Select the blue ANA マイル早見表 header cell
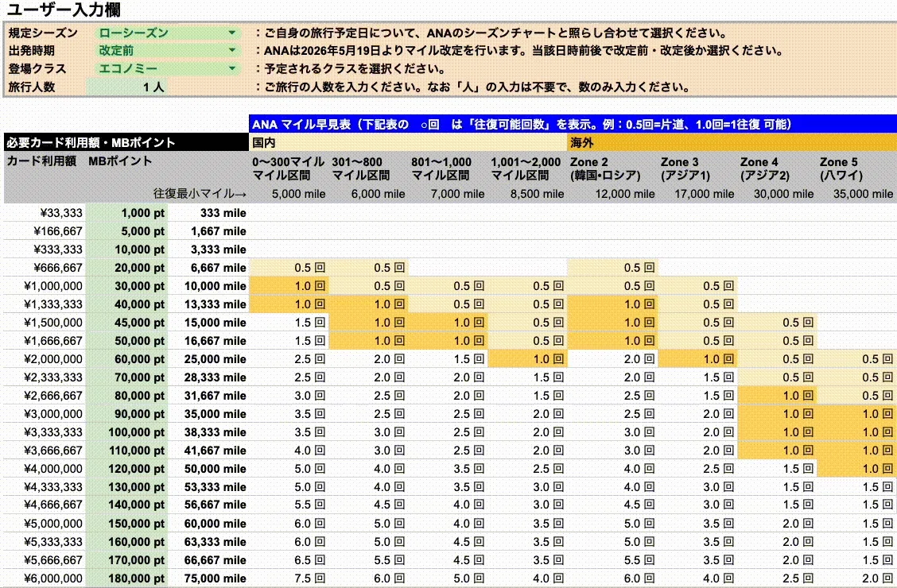The width and height of the screenshot is (897, 588). pyautogui.click(x=573, y=124)
